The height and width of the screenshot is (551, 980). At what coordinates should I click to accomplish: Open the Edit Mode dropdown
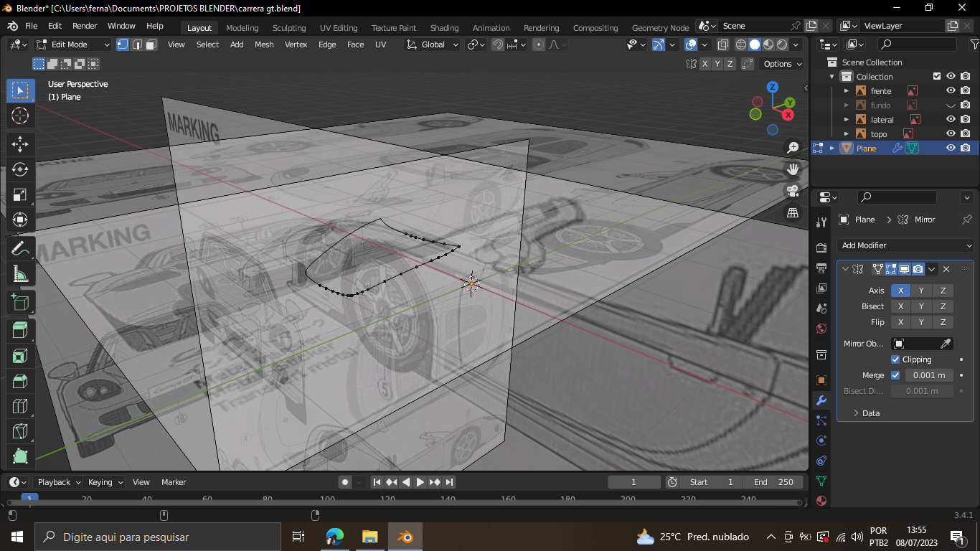tap(73, 44)
